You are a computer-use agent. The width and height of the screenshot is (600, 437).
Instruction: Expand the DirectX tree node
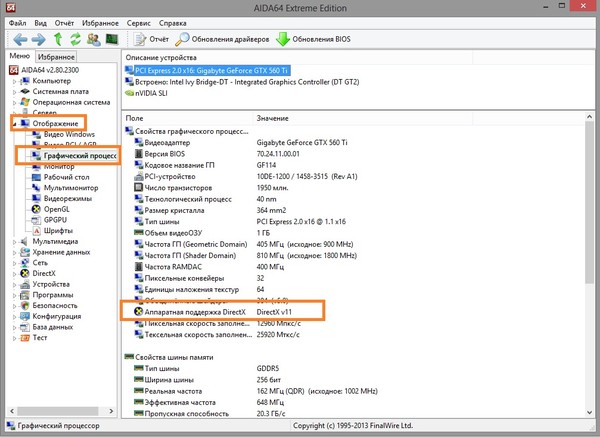pos(14,274)
